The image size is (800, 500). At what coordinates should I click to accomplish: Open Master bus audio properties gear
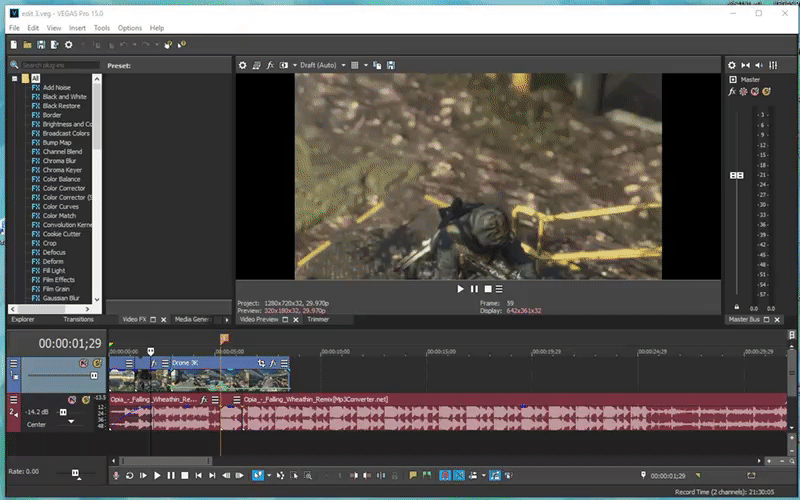tap(732, 65)
